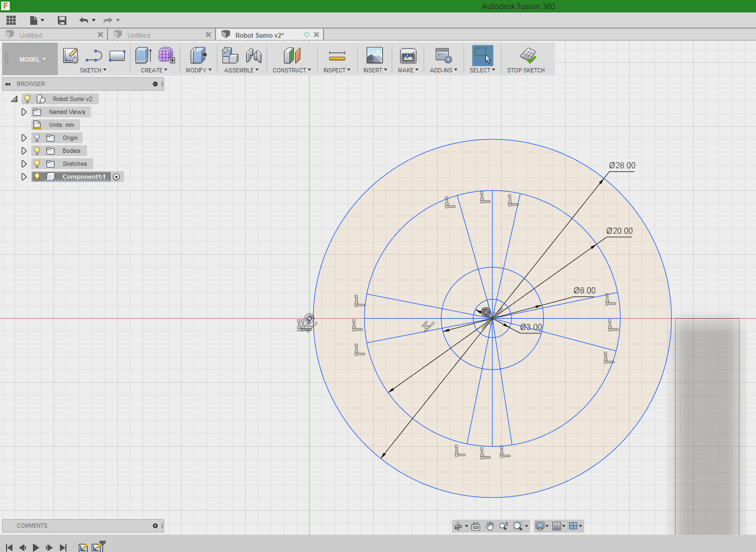Screen dimensions: 756x552
Task: Expand the Named Views folder
Action: tap(24, 112)
